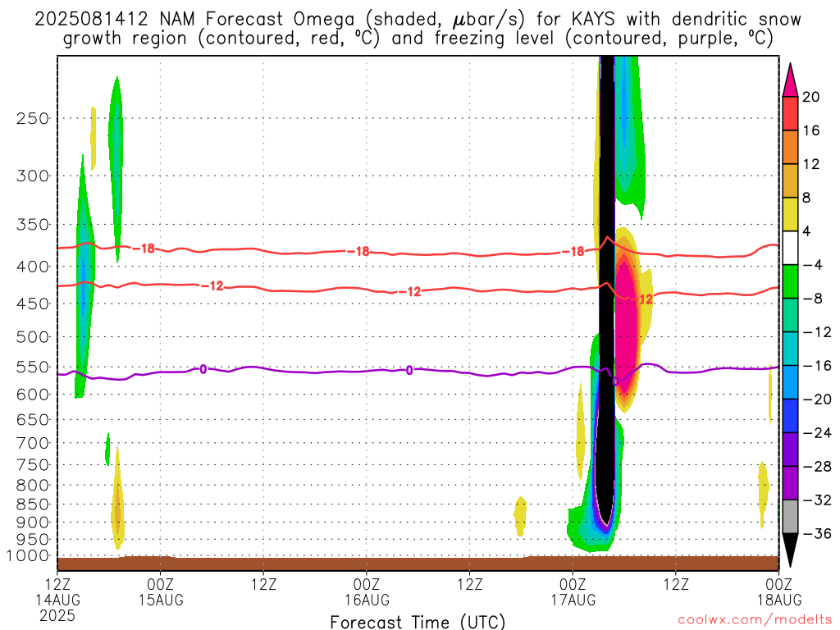Click the brown ground surface bar
The width and height of the screenshot is (840, 630).
tap(418, 564)
